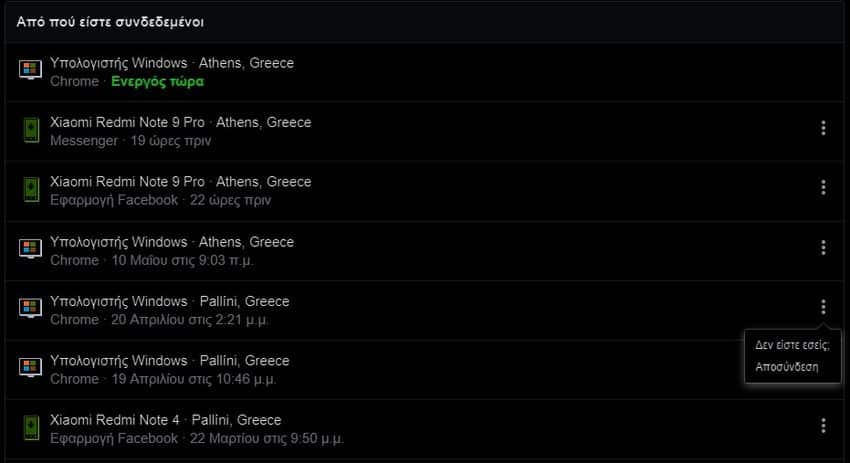The height and width of the screenshot is (463, 850).
Task: Click Windows icon for 10 Μαΐου session
Action: [x=30, y=250]
